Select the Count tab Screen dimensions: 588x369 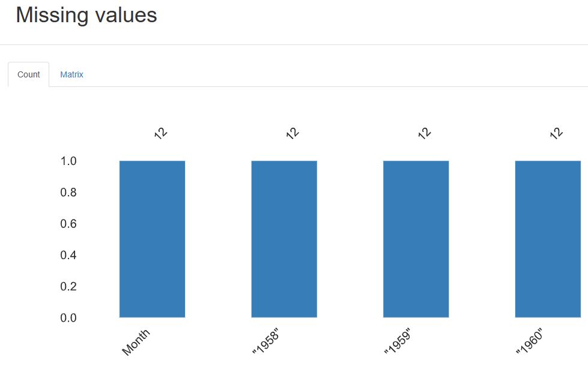[28, 74]
